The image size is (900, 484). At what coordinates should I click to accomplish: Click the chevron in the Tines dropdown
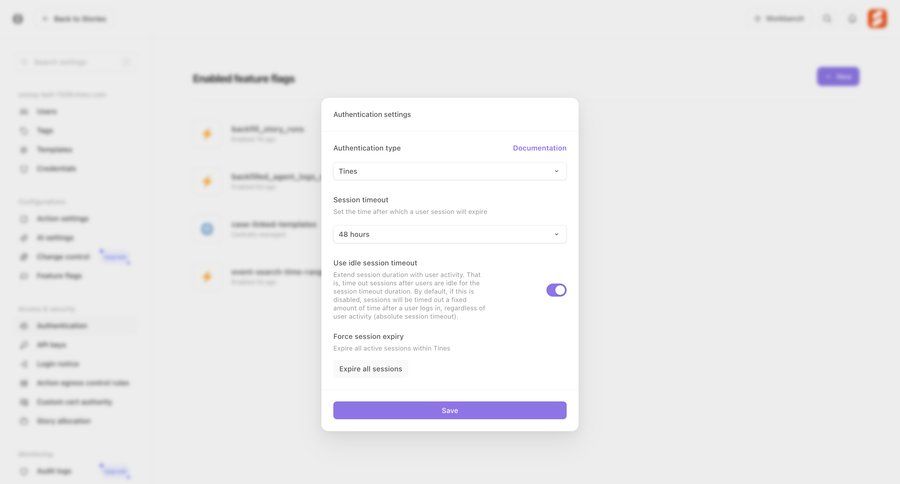(556, 171)
